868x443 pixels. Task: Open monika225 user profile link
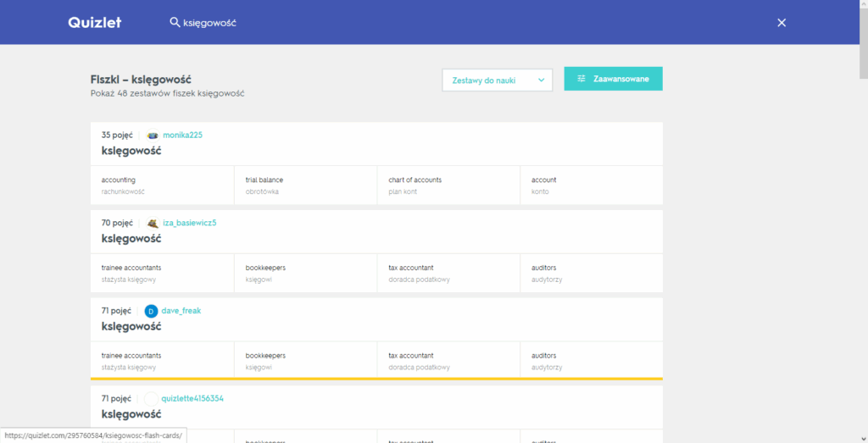click(182, 136)
